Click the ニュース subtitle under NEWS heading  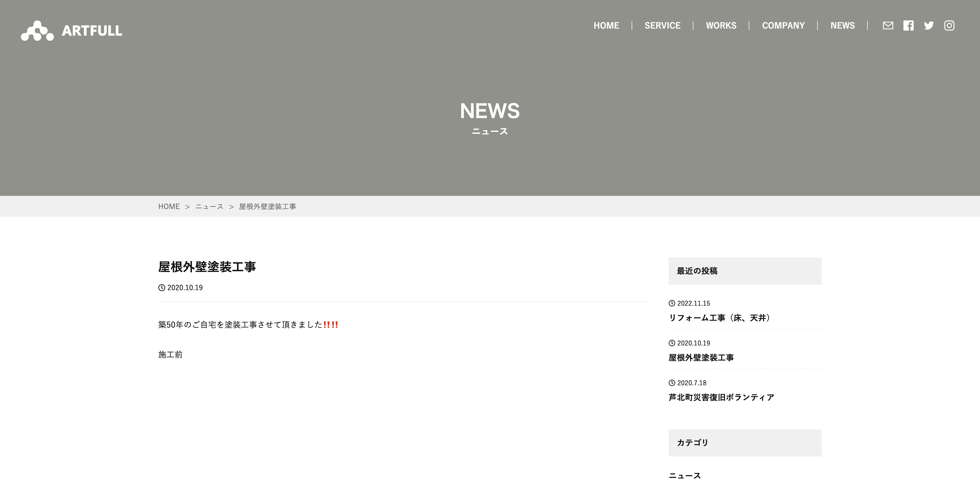[x=490, y=132]
